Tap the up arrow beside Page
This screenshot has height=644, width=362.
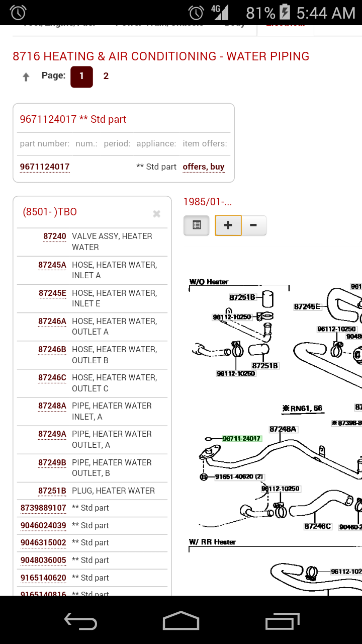coord(26,77)
